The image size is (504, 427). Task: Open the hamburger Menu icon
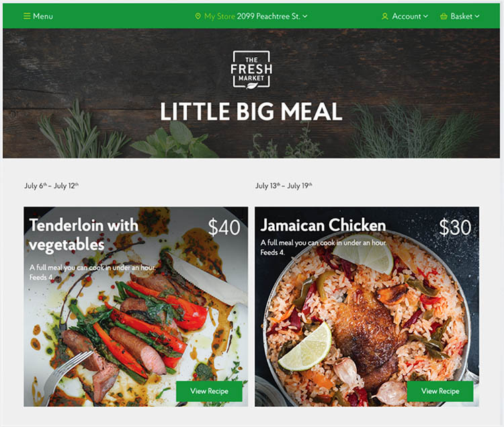pyautogui.click(x=27, y=16)
